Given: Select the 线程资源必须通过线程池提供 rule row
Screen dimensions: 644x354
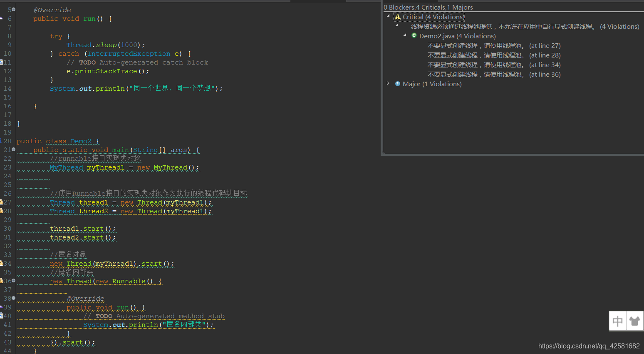Looking at the screenshot, I should click(525, 27).
